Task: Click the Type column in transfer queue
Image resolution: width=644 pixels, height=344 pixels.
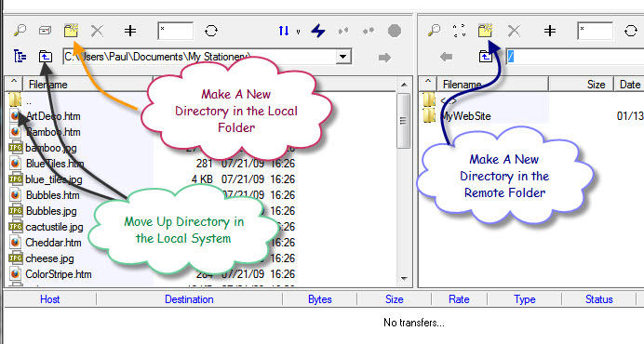Action: pyautogui.click(x=525, y=299)
